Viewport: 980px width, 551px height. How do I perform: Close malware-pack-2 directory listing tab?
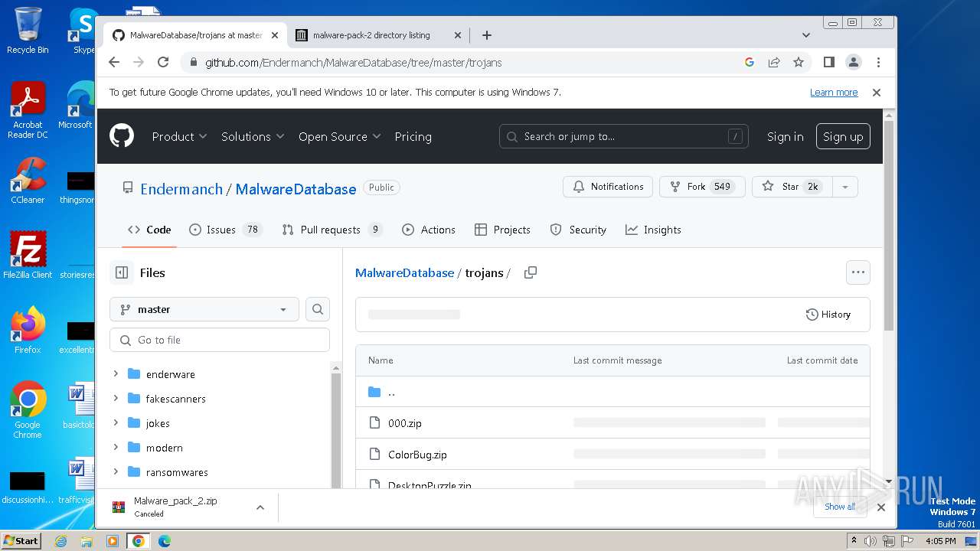click(x=458, y=35)
